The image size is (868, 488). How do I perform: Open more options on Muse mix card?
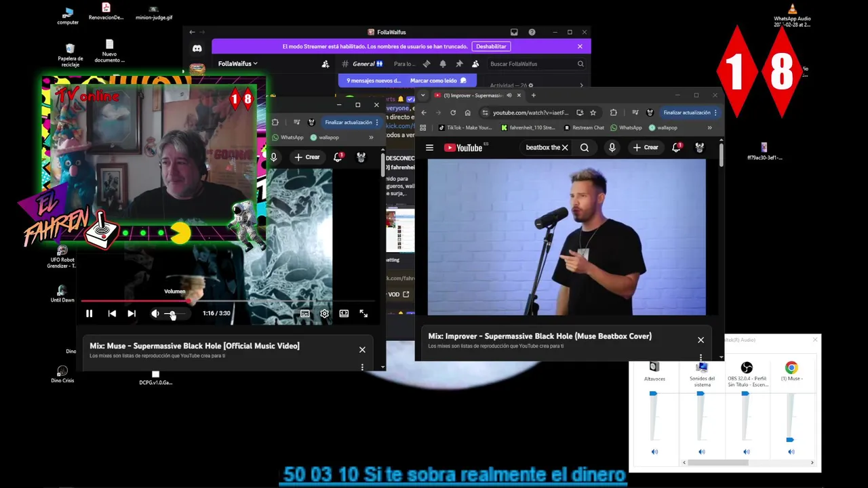362,367
